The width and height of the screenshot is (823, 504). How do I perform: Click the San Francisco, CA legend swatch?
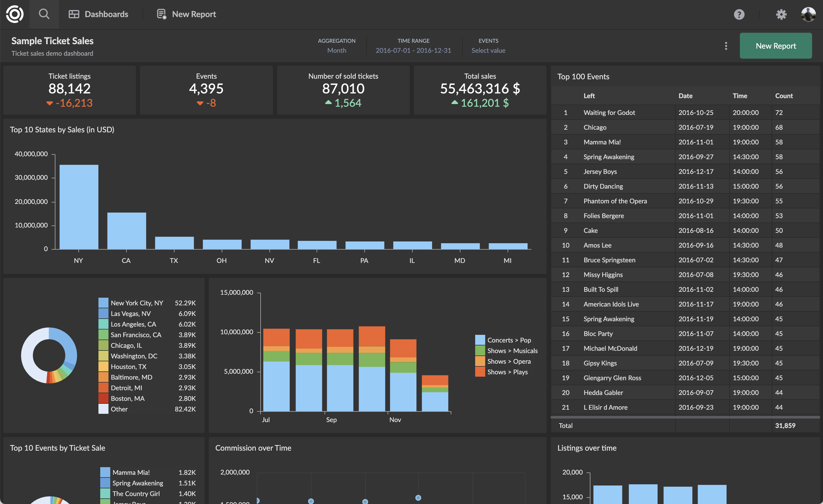[103, 335]
